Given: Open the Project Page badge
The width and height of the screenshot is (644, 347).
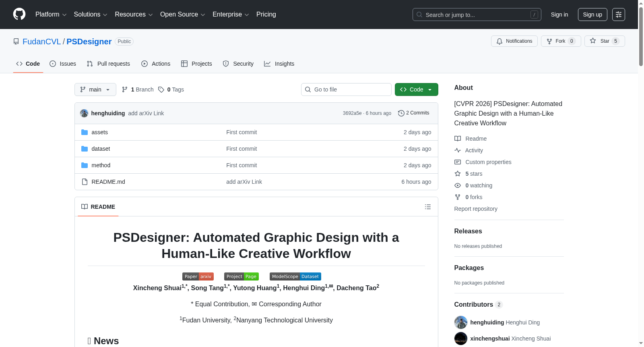Looking at the screenshot, I should (242, 276).
